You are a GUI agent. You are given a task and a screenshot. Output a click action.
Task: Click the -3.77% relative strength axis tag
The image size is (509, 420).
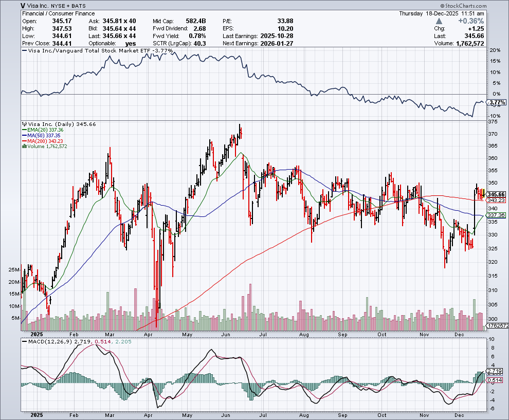[497, 102]
